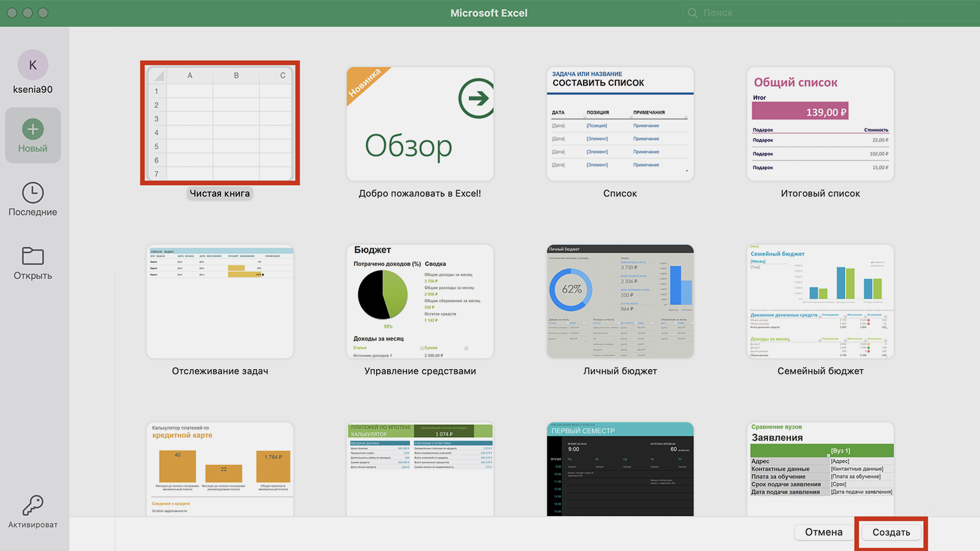The width and height of the screenshot is (980, 551).
Task: Select the credit card calculator template
Action: pos(220,469)
